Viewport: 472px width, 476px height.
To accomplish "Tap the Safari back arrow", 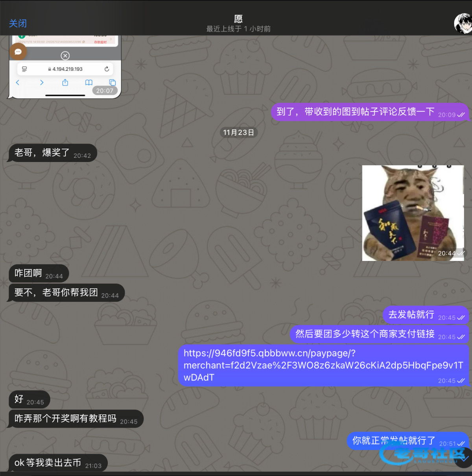I will pos(18,83).
